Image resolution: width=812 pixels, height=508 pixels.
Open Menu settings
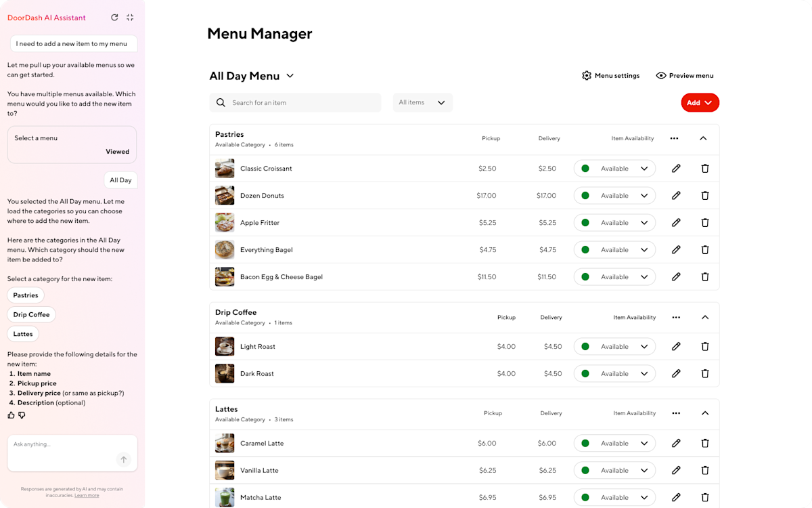[x=610, y=75]
